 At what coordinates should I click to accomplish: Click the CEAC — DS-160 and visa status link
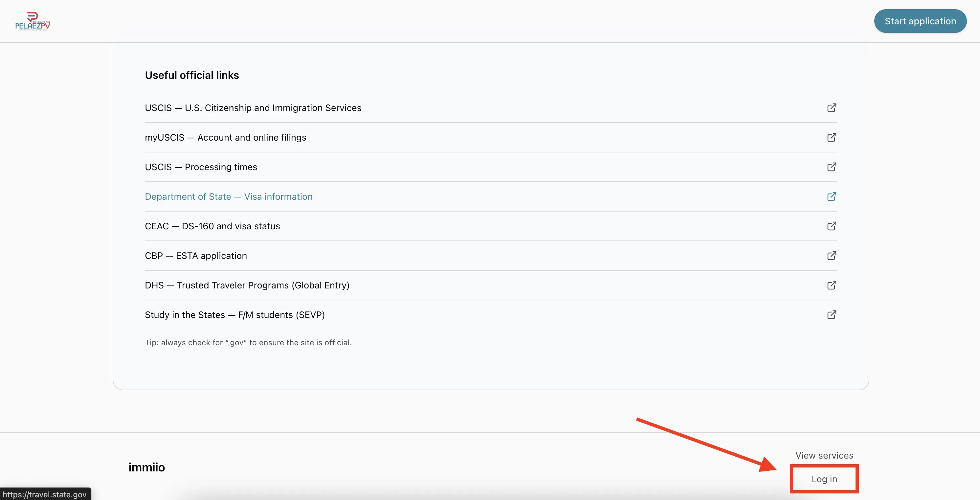[212, 226]
